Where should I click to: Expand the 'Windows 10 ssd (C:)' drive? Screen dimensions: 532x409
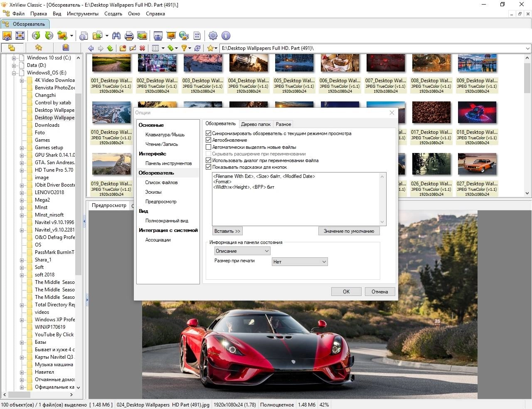pos(14,58)
